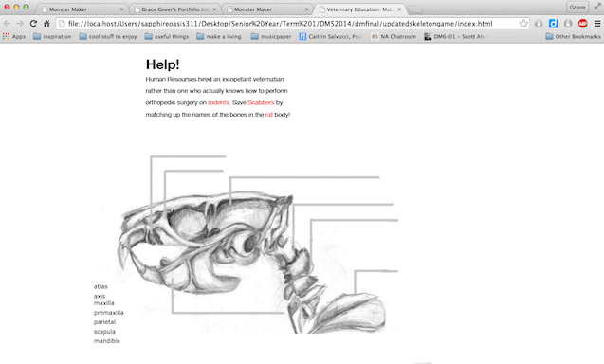Click the 'Help!' heading
This screenshot has width=604, height=364.
coord(162,64)
